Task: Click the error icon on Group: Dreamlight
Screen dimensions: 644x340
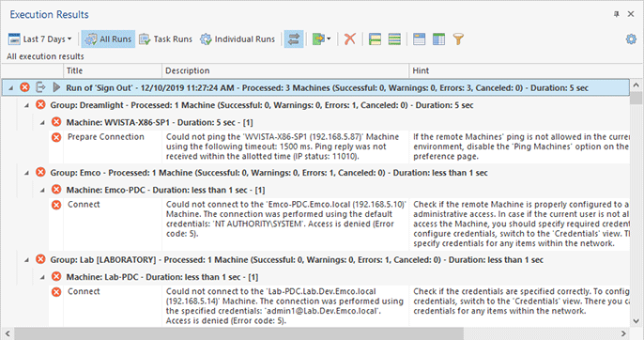Action: coord(40,105)
